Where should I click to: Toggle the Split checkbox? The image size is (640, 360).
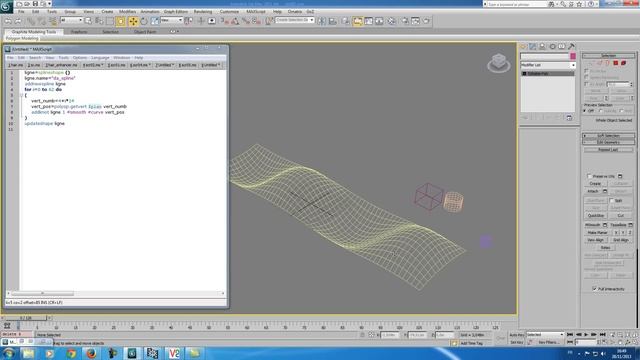611,200
